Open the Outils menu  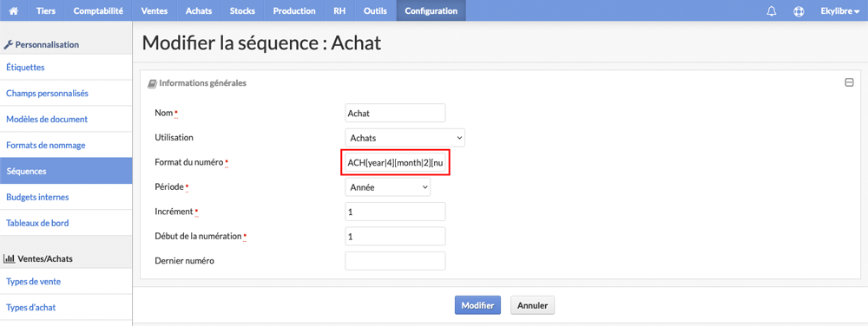[375, 10]
